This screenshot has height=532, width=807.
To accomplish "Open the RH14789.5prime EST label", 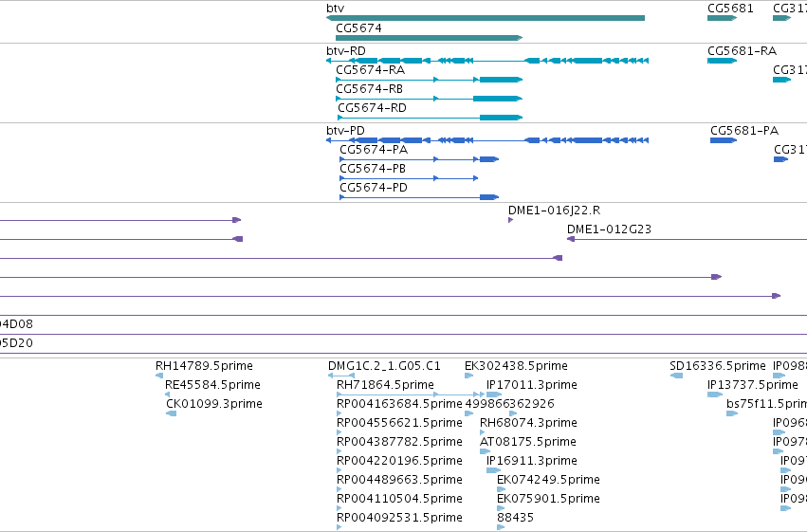I will (204, 366).
